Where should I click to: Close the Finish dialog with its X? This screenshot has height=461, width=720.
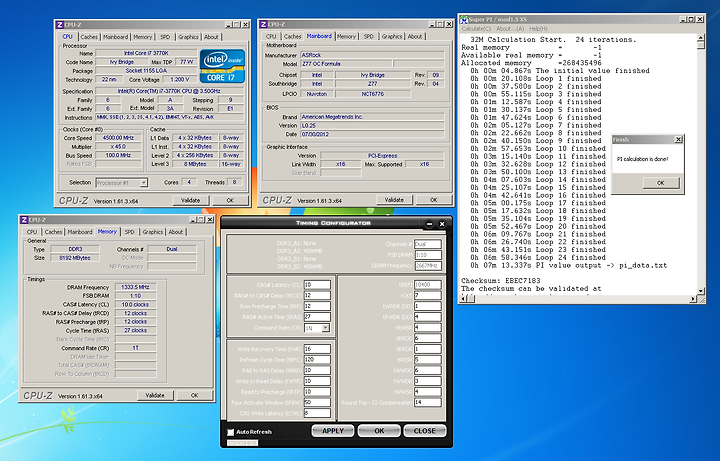pyautogui.click(x=678, y=140)
